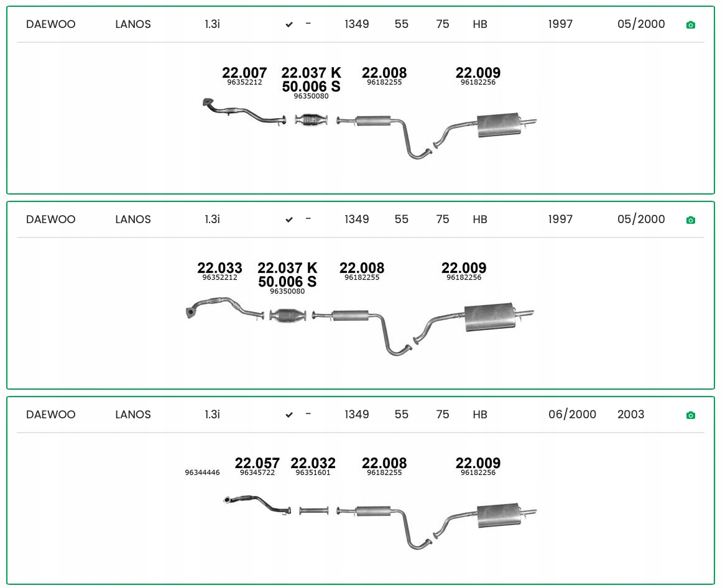Click the checkmark in the 06/2000 Lanos row
The image size is (725, 588).
click(x=289, y=415)
